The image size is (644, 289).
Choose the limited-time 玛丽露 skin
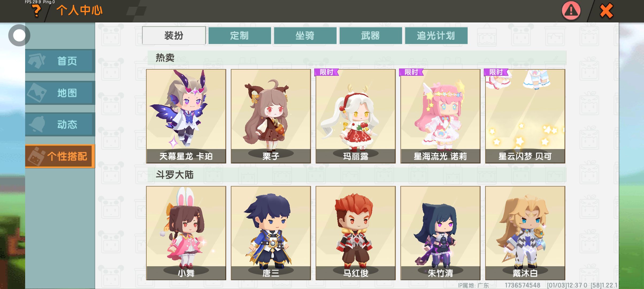coord(356,116)
